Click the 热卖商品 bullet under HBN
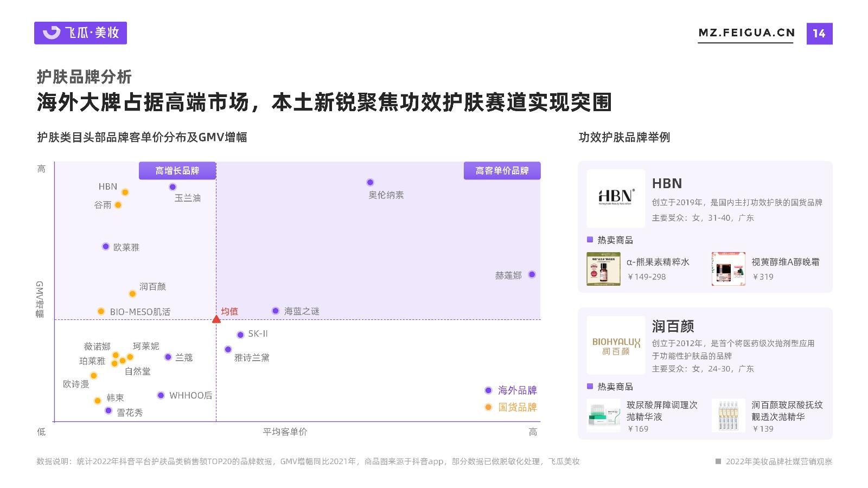The width and height of the screenshot is (868, 488). pos(590,240)
